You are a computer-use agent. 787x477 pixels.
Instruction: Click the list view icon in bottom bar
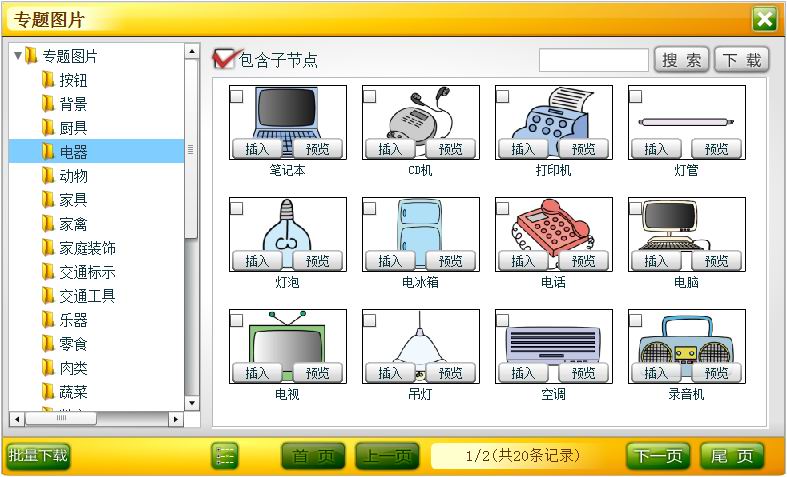(x=225, y=456)
